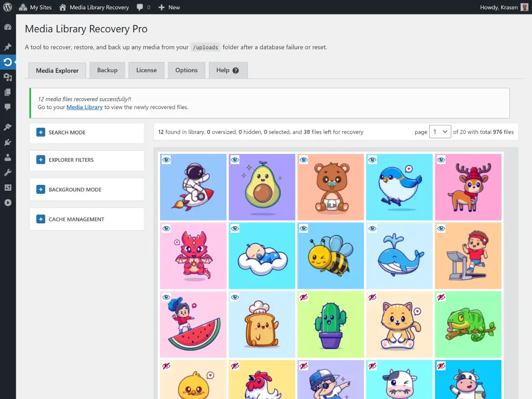532x399 pixels.
Task: Open the Comments bubble icon in sidebar
Action: point(8,107)
